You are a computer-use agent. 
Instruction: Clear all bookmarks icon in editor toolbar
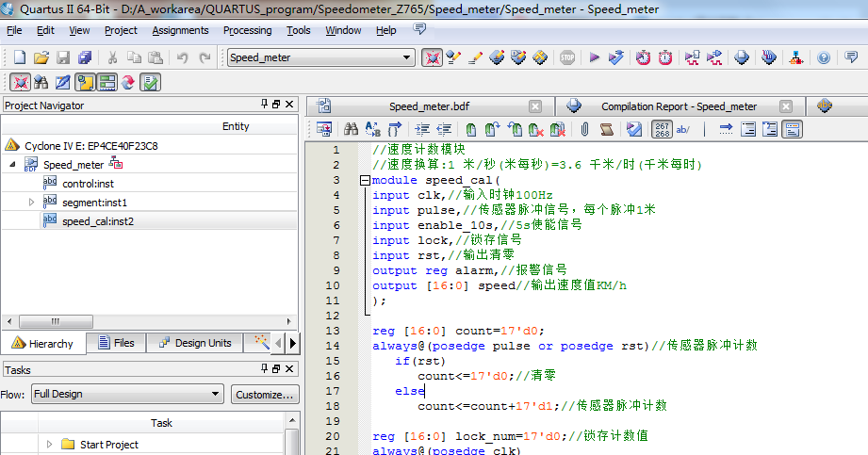(x=557, y=129)
